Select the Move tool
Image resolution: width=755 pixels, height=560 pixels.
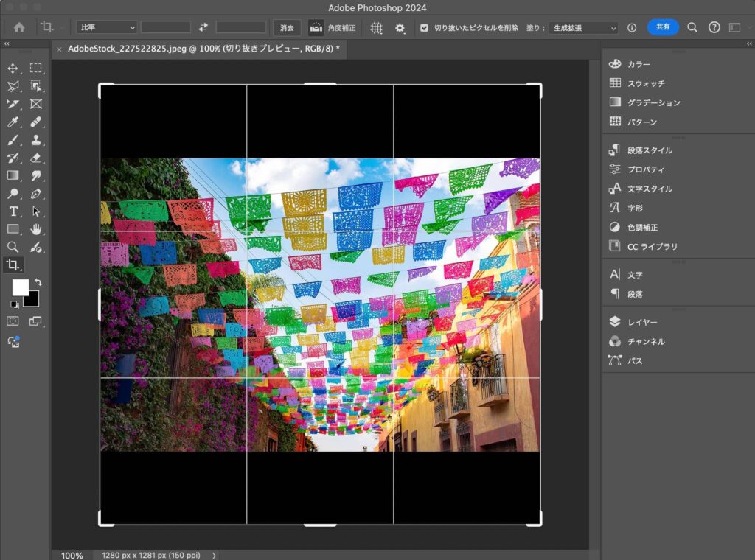point(13,69)
